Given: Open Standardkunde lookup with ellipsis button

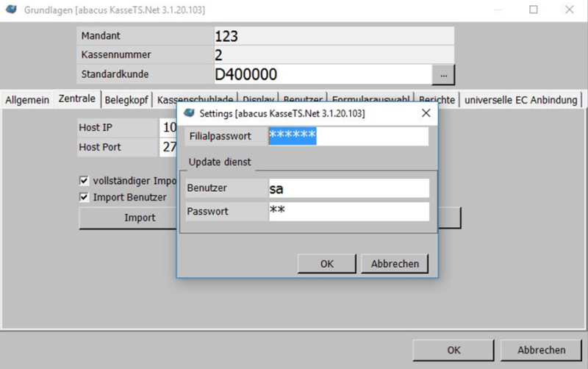Looking at the screenshot, I should pyautogui.click(x=443, y=74).
